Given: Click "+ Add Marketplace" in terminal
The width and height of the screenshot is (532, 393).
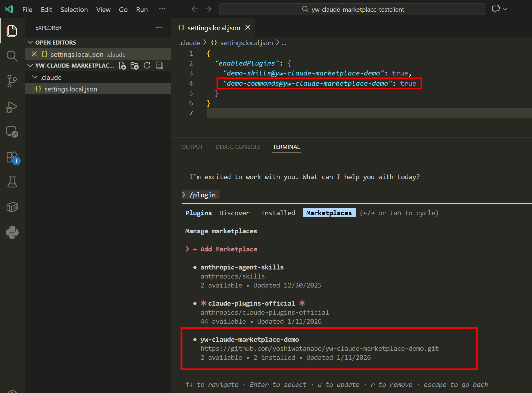Looking at the screenshot, I should tap(225, 249).
